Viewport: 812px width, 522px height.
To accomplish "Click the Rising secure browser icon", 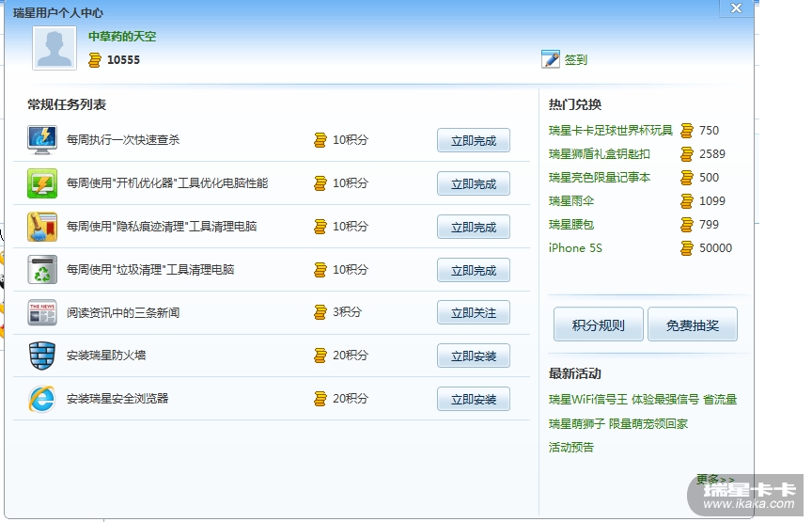I will (42, 399).
